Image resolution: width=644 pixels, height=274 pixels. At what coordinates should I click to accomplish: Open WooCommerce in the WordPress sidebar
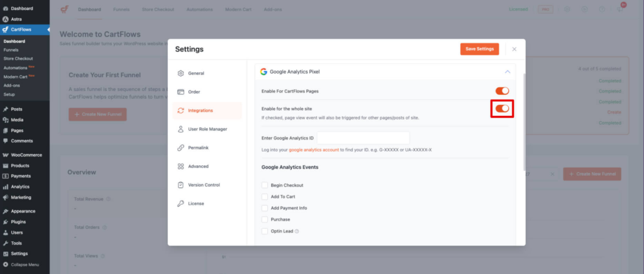[x=26, y=155]
